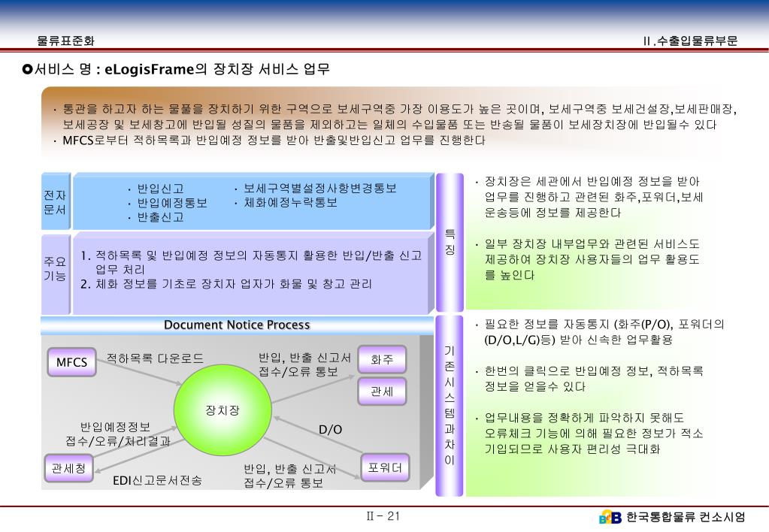Click the 장치장은 세관에서 bullet text

[x=594, y=197]
